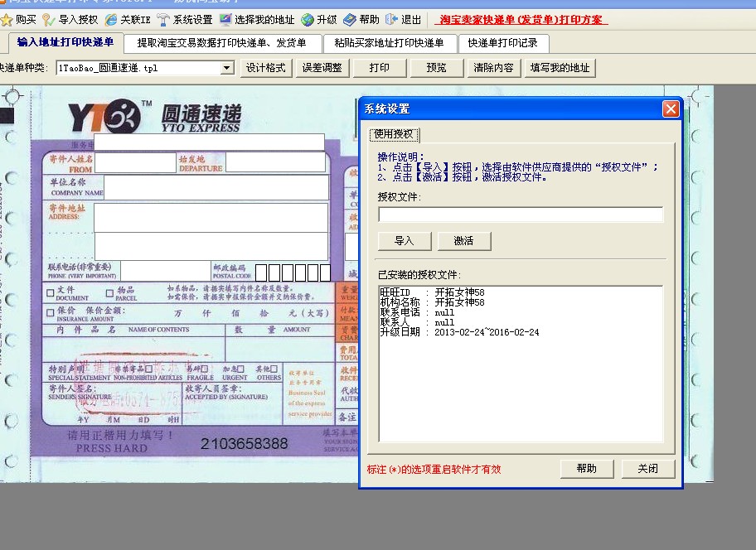The image size is (756, 550).
Task: Click the 帮助 button in 系统设置 dialog
Action: tap(587, 469)
